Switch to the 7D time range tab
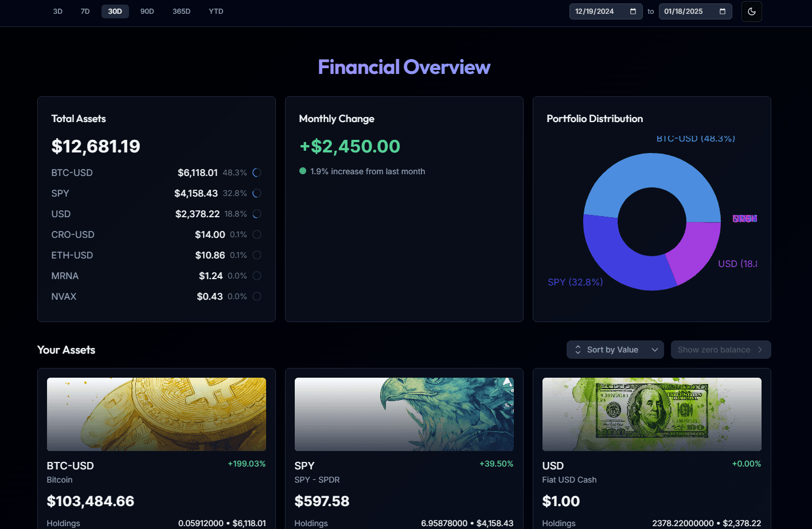 pos(85,11)
